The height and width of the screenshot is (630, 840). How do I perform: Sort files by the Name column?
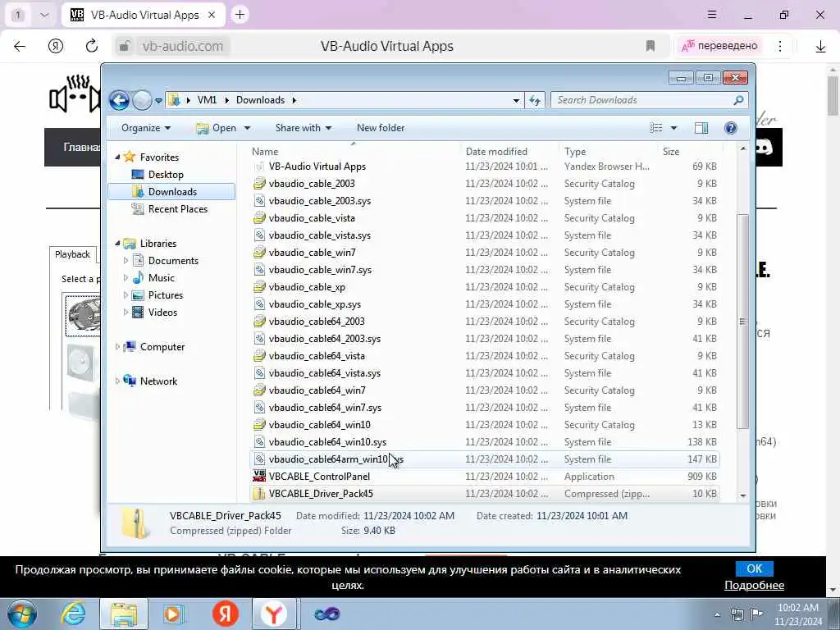tap(265, 152)
